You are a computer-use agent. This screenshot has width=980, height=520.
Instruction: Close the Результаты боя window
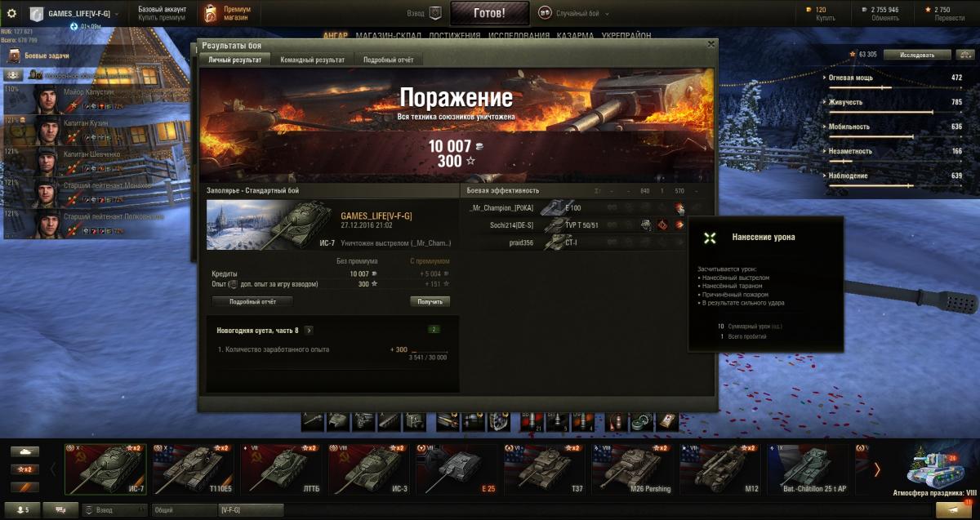pos(710,45)
